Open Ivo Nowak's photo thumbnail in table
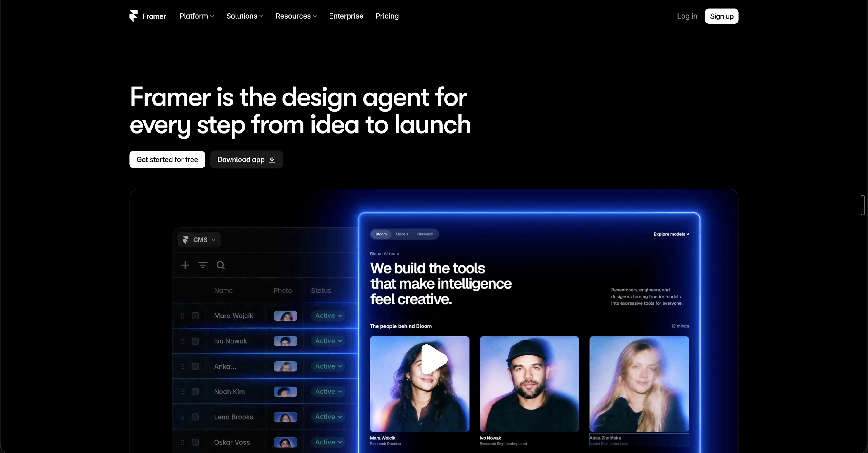Screen dimensions: 868x453 pyautogui.click(x=285, y=341)
